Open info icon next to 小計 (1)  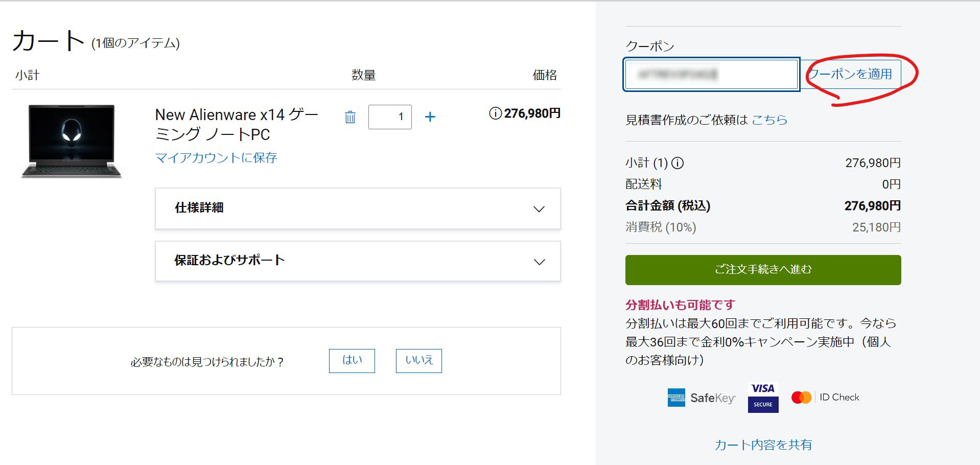(x=678, y=163)
